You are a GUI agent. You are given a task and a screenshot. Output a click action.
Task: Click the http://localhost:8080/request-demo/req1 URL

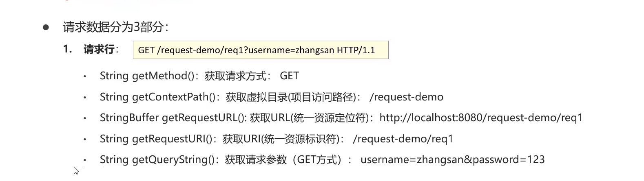pyautogui.click(x=481, y=118)
